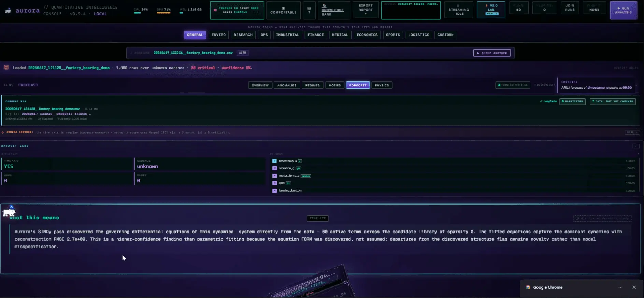Click the motor_temp_c column type icon
The height and width of the screenshot is (298, 644).
(x=274, y=176)
